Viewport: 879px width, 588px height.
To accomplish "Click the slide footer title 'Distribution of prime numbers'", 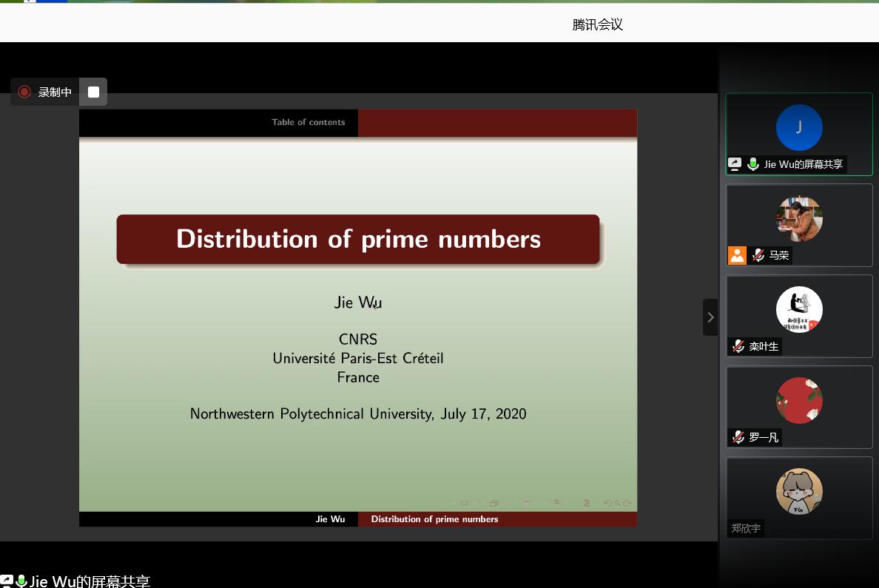I will pos(434,519).
